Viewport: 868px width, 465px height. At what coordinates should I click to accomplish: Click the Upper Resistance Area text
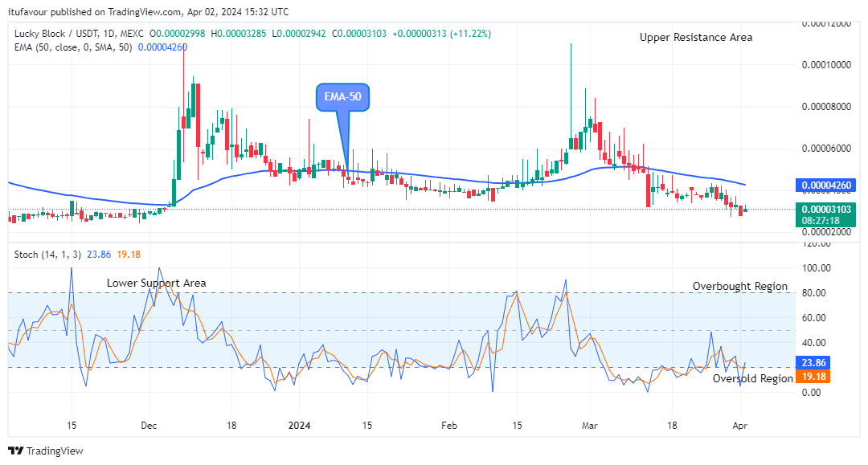(x=696, y=37)
